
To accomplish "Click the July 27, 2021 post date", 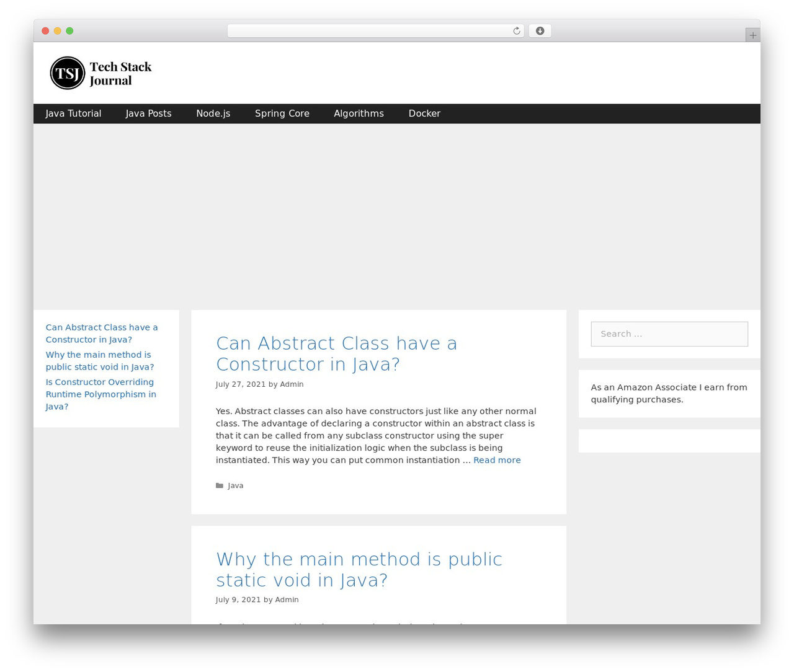I will 241,384.
